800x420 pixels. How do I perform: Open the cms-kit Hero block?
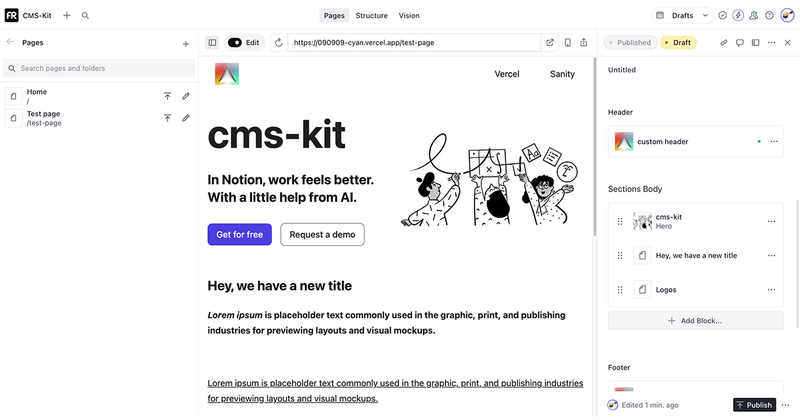point(696,221)
